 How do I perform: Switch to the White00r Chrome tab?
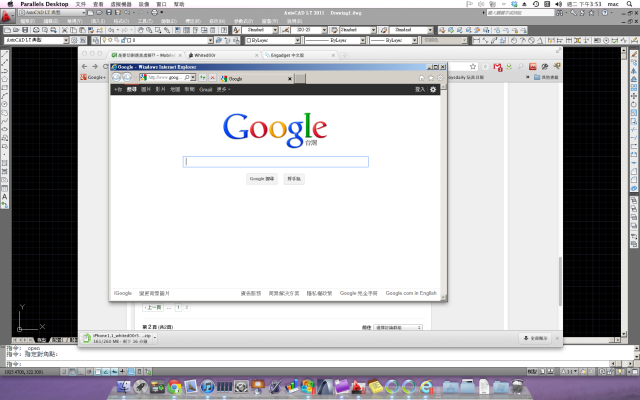pos(222,55)
